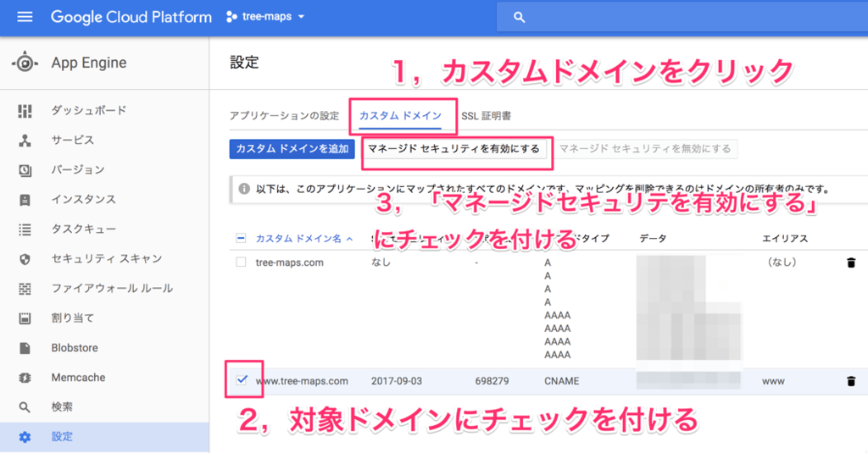Click the 2017-09-03 date cell
The image size is (868, 453).
(397, 381)
